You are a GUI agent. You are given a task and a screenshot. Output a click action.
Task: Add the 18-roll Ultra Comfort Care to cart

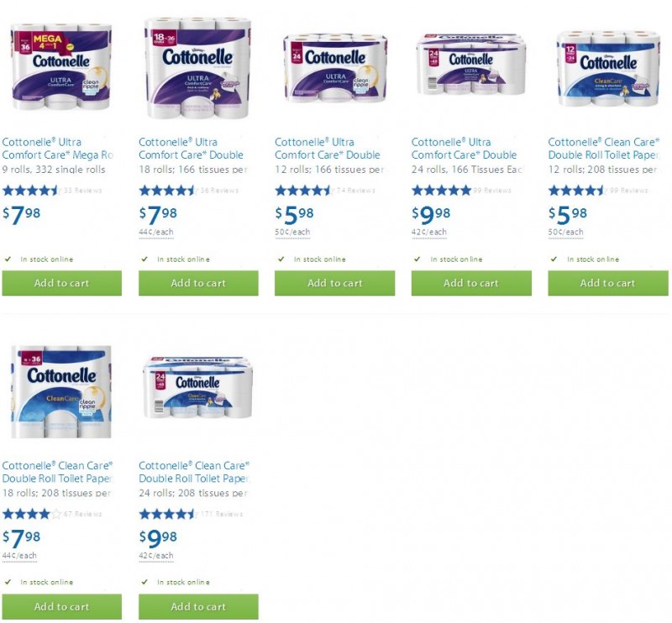[x=198, y=283]
